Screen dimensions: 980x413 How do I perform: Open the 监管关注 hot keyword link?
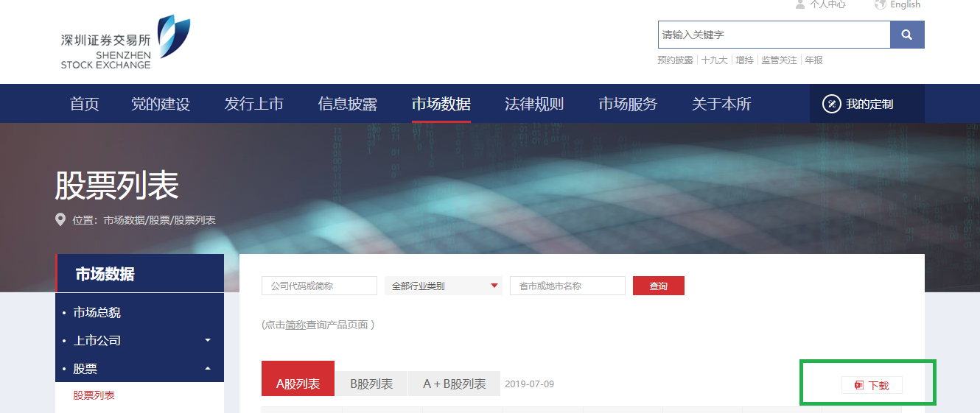(779, 60)
